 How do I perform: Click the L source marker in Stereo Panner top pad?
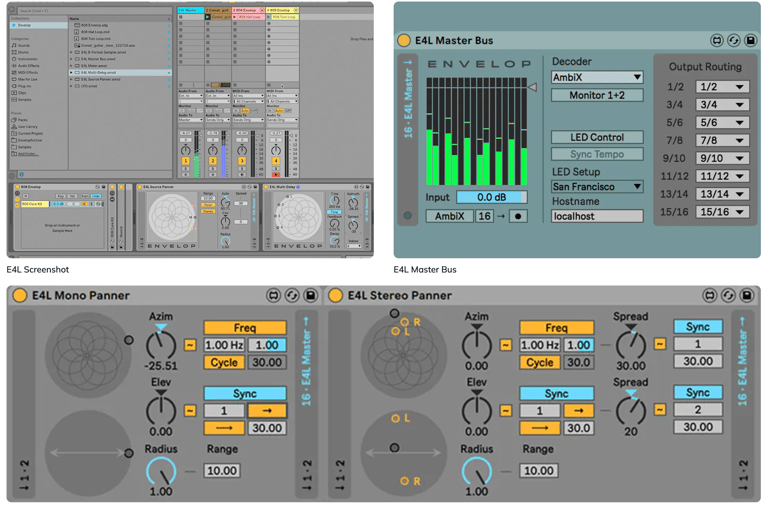[397, 332]
